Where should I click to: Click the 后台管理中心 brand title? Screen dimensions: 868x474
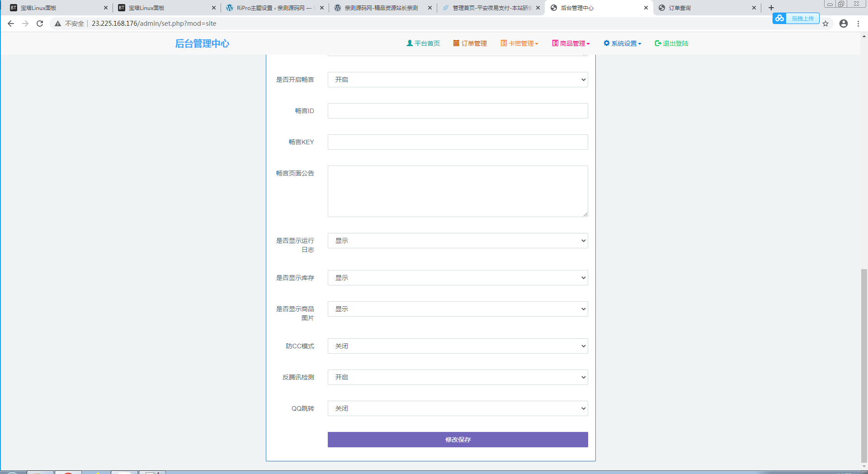202,43
